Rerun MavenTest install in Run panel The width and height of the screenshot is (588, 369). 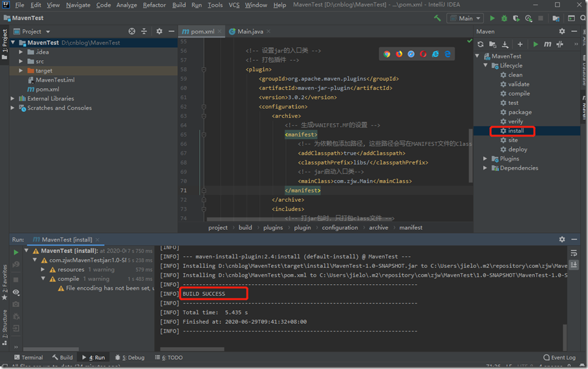16,252
